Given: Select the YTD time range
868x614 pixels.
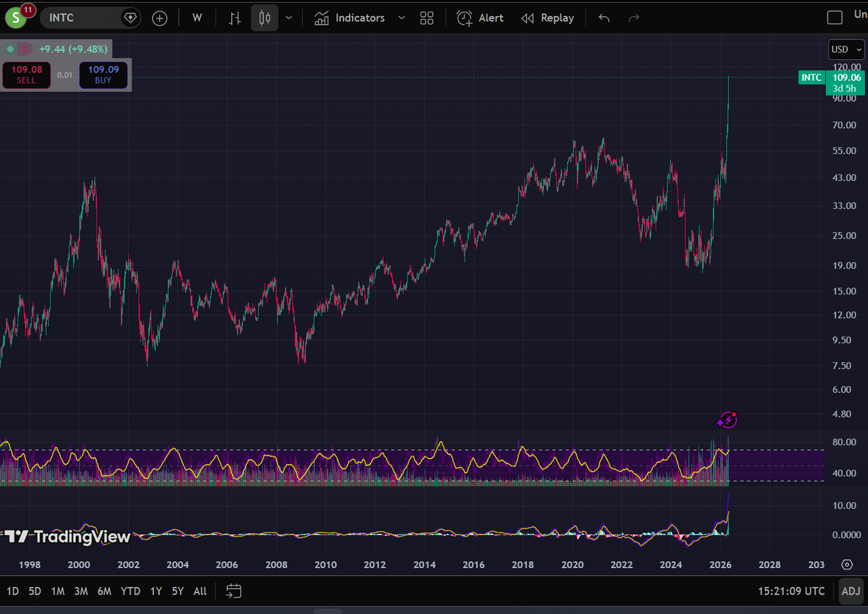Looking at the screenshot, I should coord(130,591).
